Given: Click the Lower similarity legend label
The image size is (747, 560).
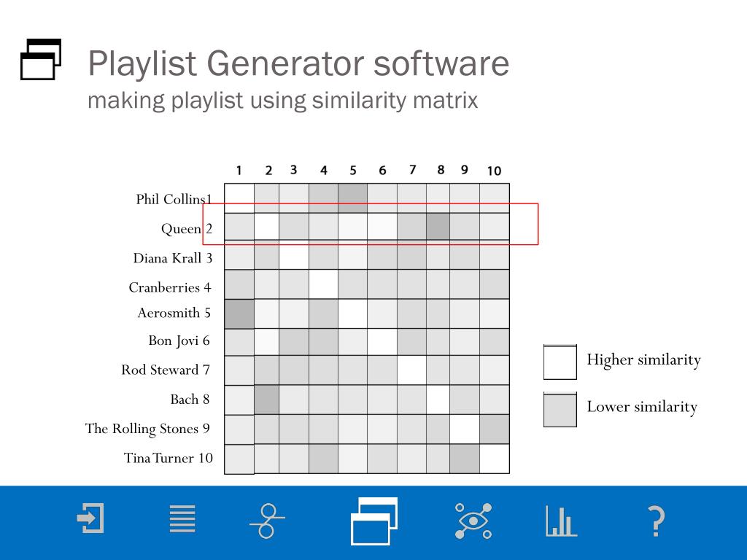Looking at the screenshot, I should point(642,407).
